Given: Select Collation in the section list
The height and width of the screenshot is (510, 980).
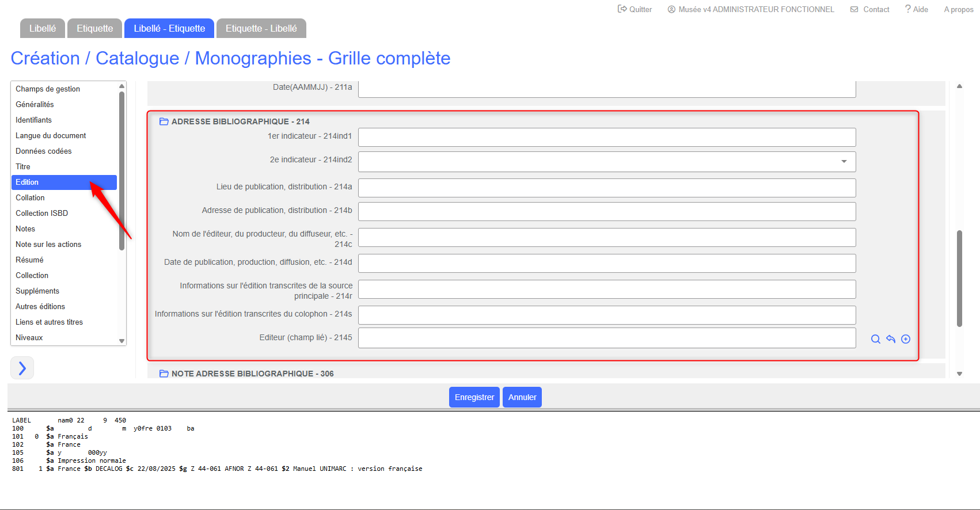Looking at the screenshot, I should pos(30,197).
